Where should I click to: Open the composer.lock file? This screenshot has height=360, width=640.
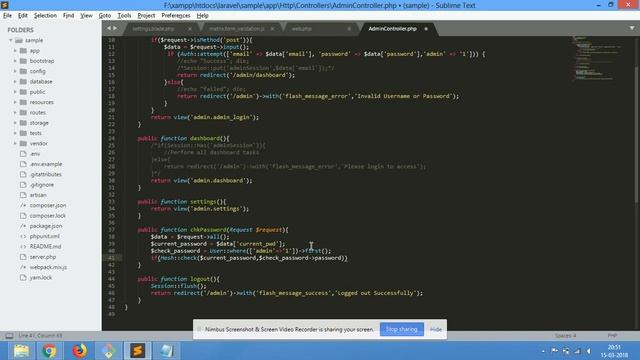point(48,216)
